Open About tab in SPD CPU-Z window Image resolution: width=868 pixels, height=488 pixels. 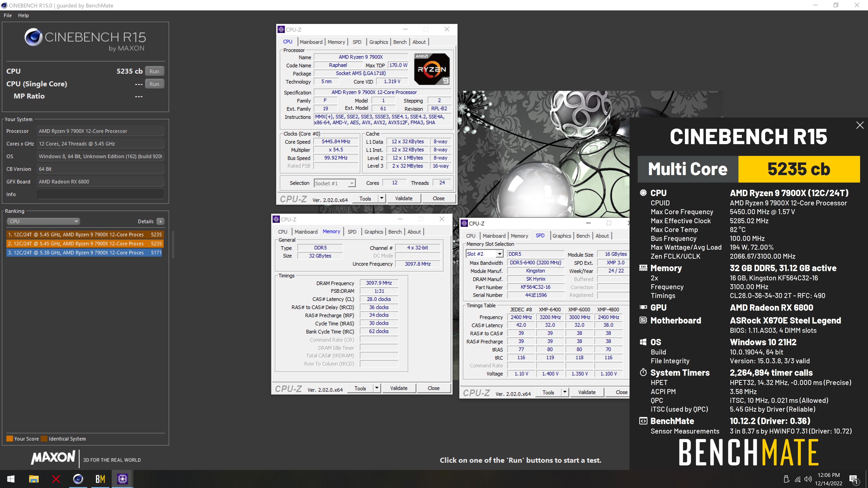[602, 236]
